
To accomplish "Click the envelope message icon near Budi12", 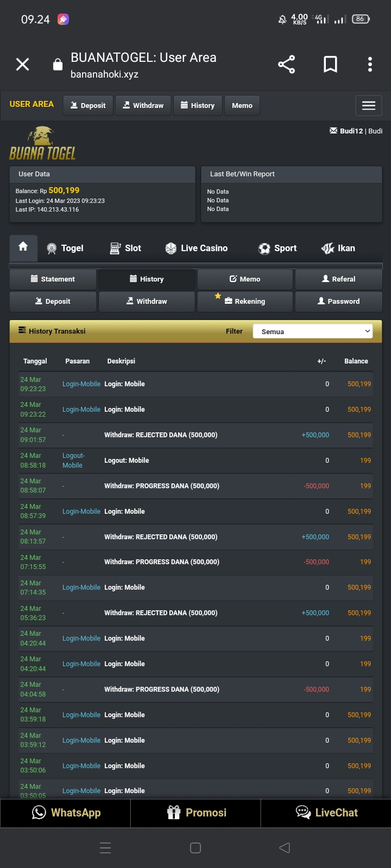I will pos(333,131).
